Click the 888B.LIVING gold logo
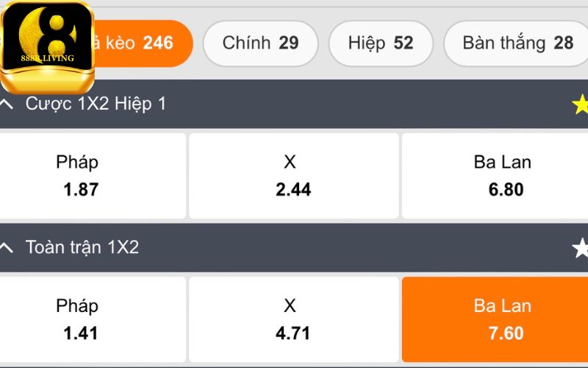588x368 pixels. pyautogui.click(x=47, y=46)
